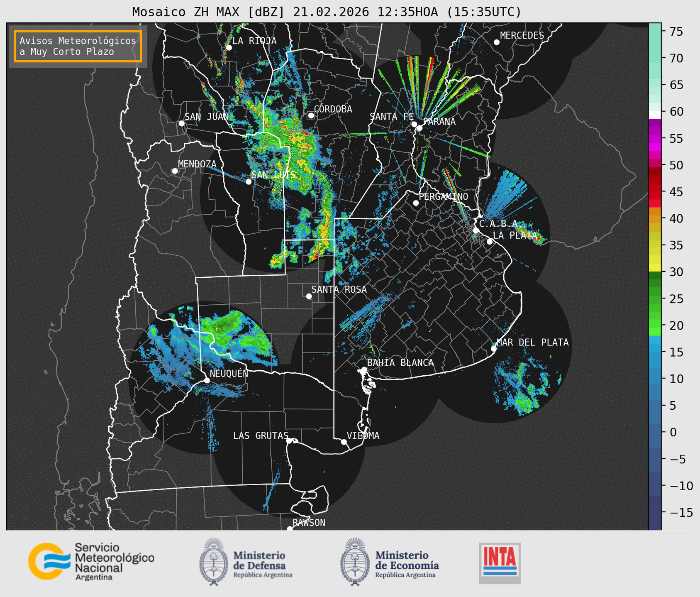700x597 pixels.
Task: Select the Neuquén city marker dot
Action: point(207,380)
